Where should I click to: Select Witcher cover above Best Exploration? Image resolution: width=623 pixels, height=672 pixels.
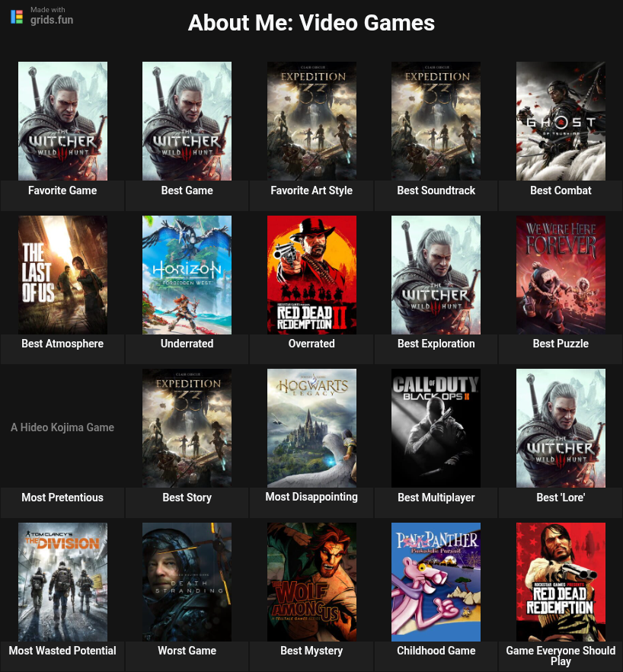click(x=436, y=275)
